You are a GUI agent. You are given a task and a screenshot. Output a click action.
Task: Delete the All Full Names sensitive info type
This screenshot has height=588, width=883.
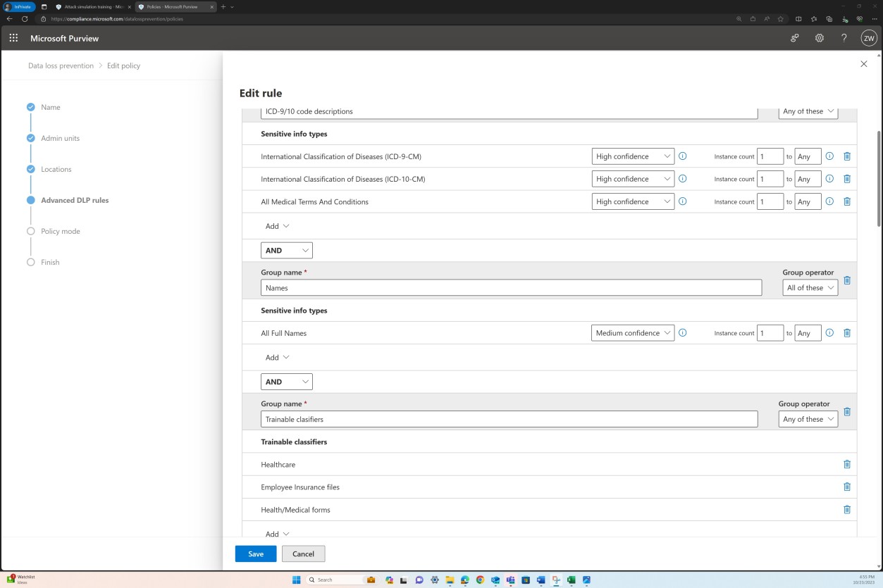[x=846, y=332]
